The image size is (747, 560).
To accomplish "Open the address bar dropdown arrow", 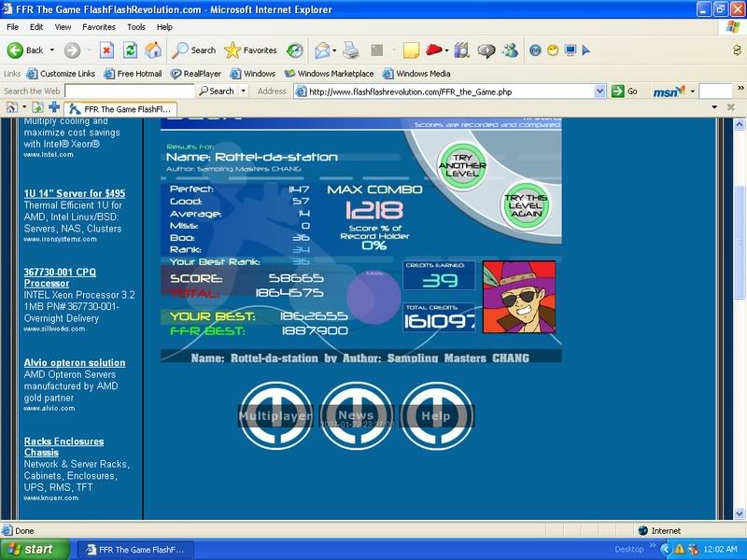I will pos(600,91).
